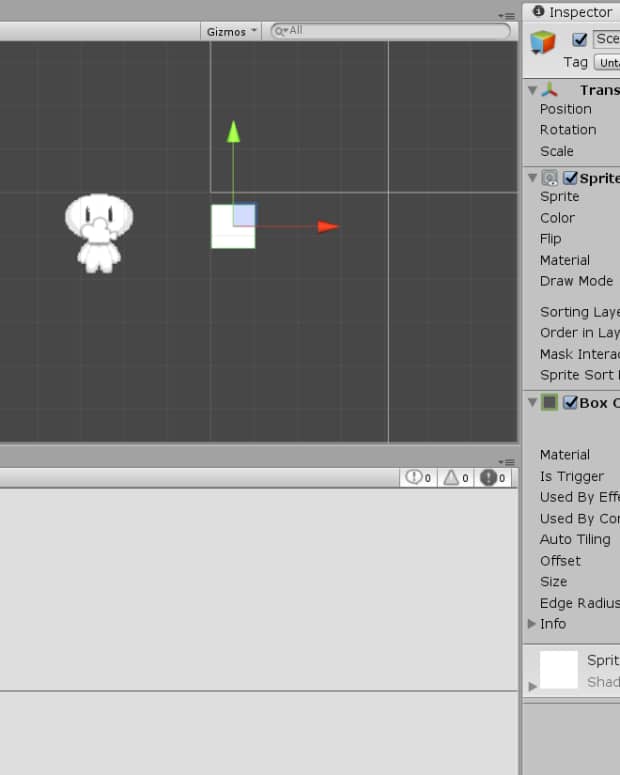Toggle console warning messages filter
Screen dimensions: 620x775
pos(456,478)
